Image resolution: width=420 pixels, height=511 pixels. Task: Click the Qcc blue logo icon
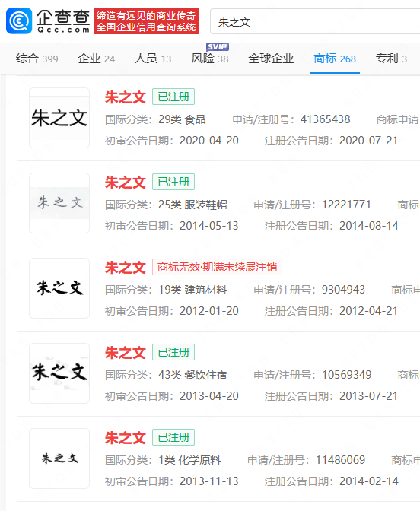(x=19, y=21)
